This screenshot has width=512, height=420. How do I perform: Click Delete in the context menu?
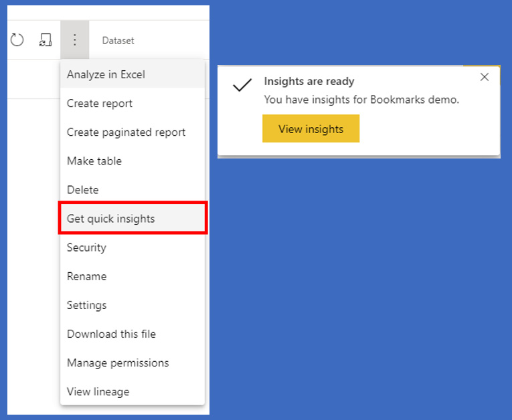[82, 190]
